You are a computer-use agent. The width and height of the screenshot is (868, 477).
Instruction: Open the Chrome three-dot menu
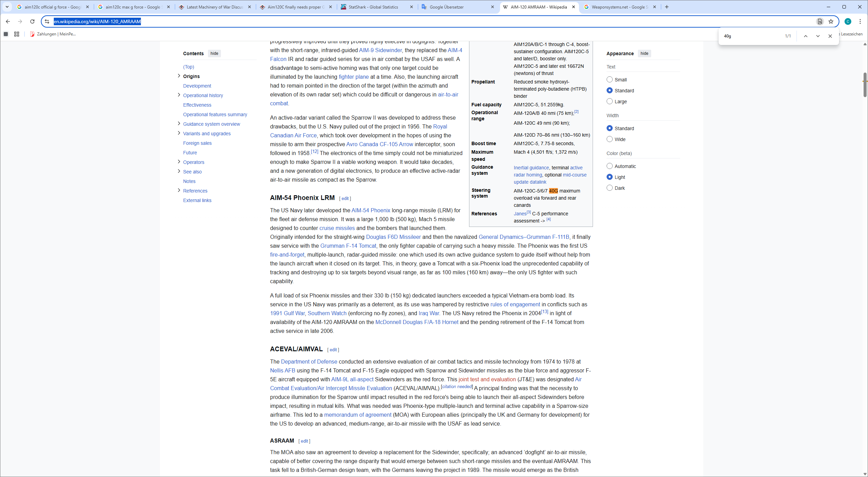[860, 21]
